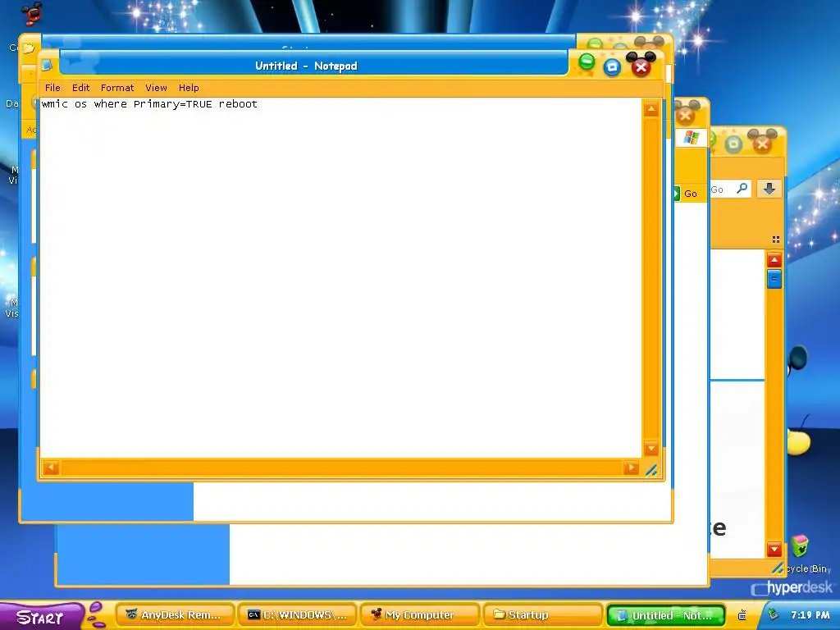Click the Recycle Bin desktop icon

coord(800,546)
